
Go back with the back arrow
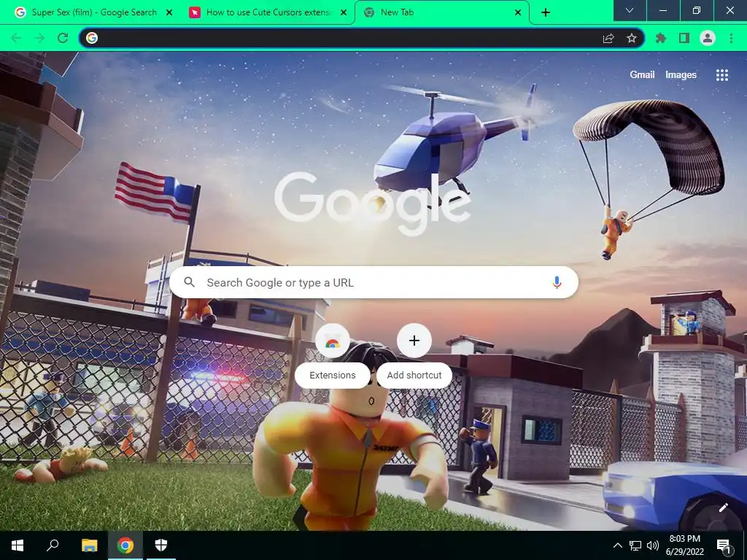pos(16,38)
